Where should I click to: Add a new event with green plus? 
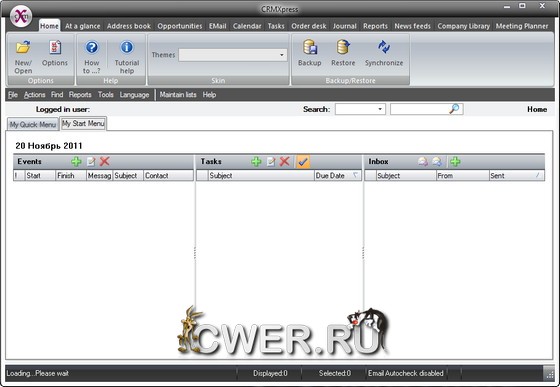[x=76, y=162]
